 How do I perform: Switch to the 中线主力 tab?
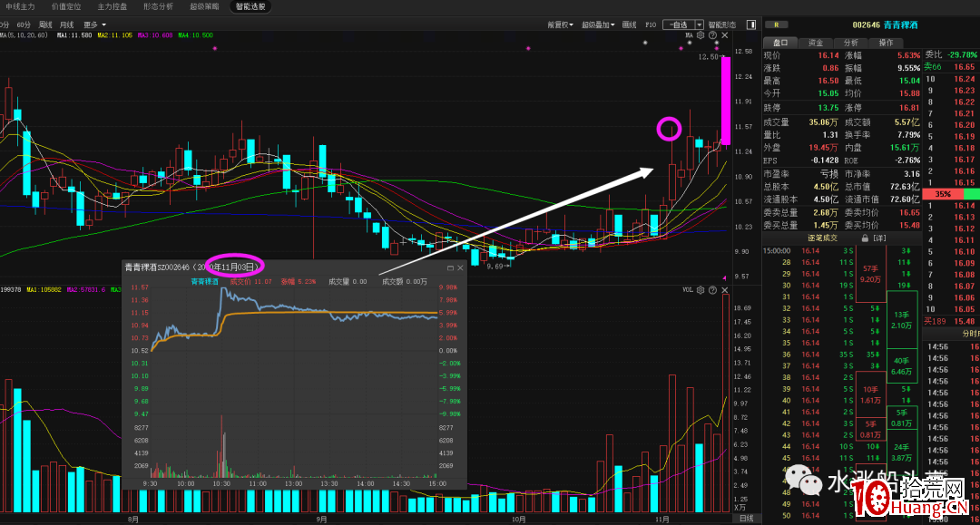20,6
